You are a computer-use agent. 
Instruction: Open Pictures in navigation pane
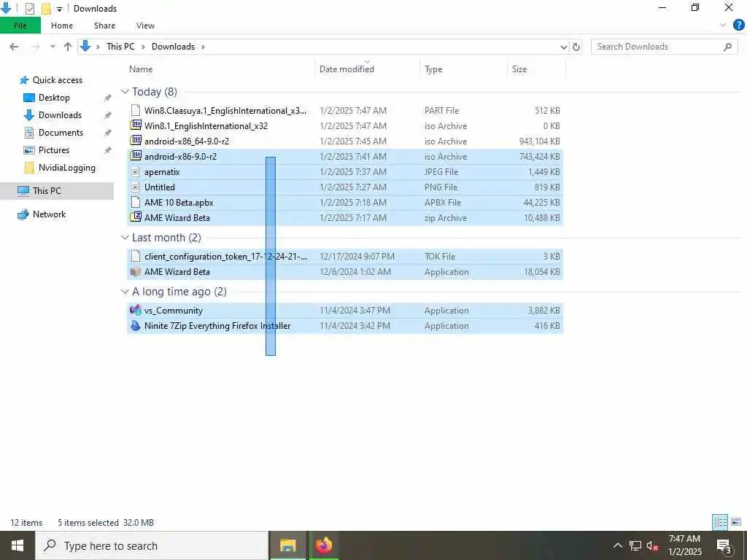(54, 150)
